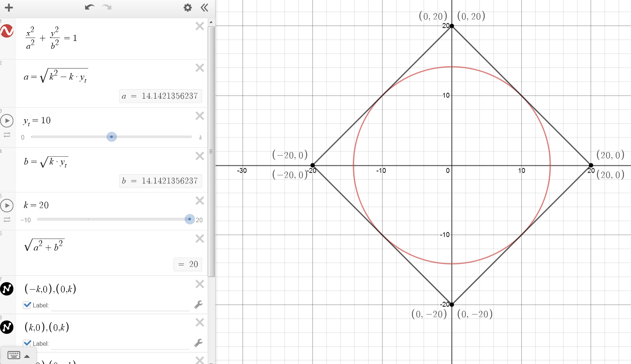Delete the a equals sqrt expression
The width and height of the screenshot is (631, 364).
point(200,68)
